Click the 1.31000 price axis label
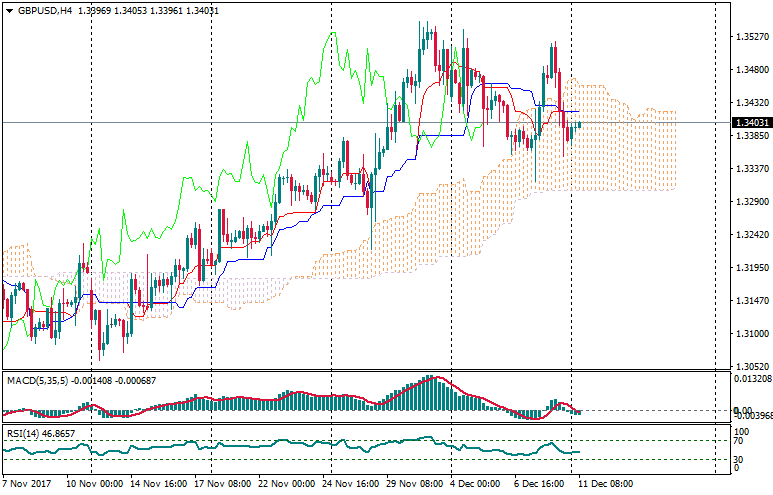This screenshot has height=495, width=773. (750, 334)
